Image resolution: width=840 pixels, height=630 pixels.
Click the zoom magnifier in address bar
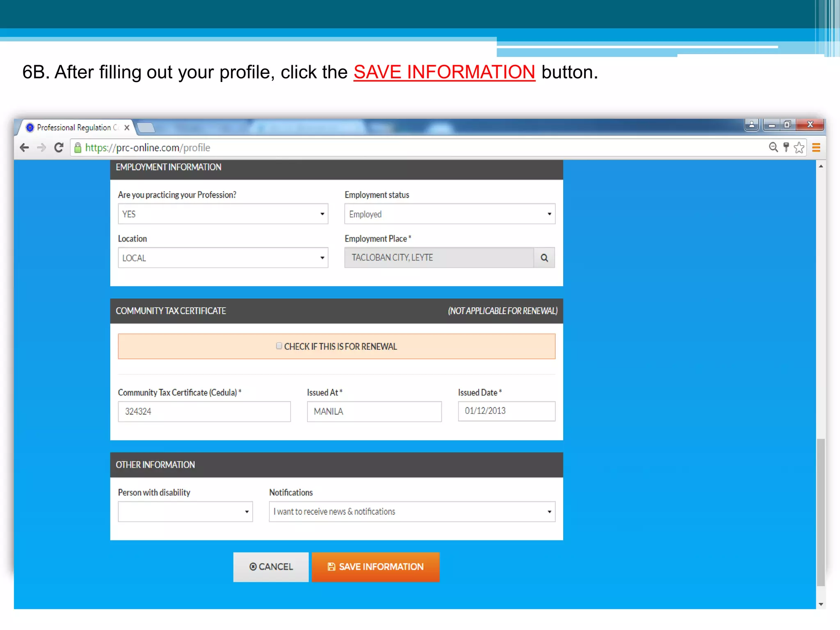(x=773, y=147)
